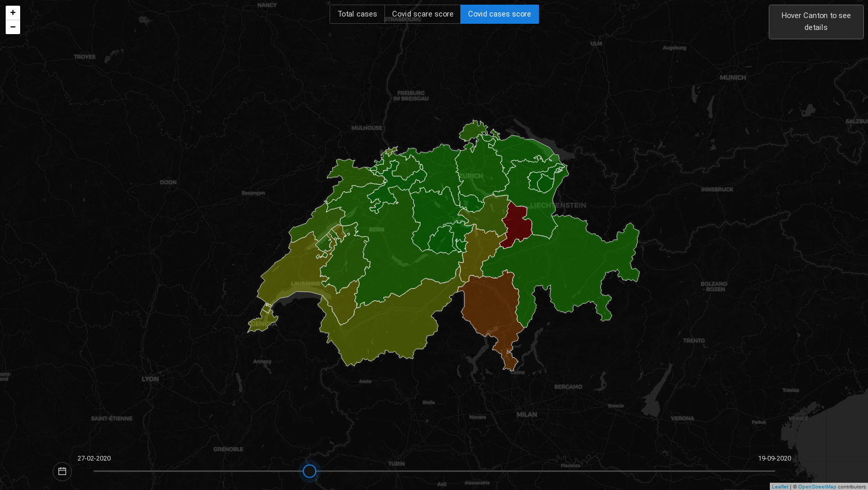Click the Hover Canton details info box
Image resolution: width=868 pixels, height=490 pixels.
click(816, 22)
